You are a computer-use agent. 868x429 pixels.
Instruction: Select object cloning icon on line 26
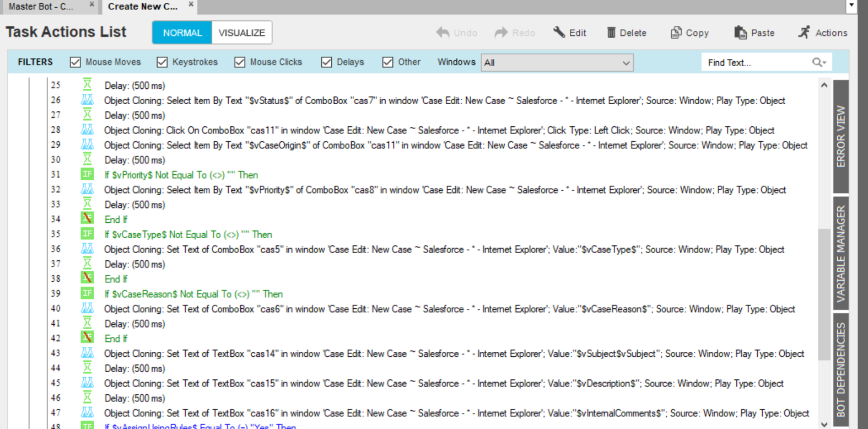pos(87,100)
